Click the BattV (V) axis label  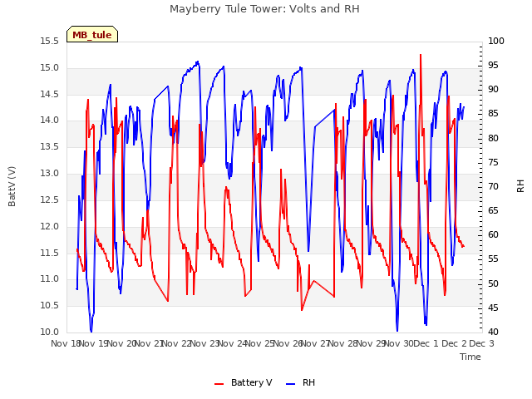click(12, 186)
